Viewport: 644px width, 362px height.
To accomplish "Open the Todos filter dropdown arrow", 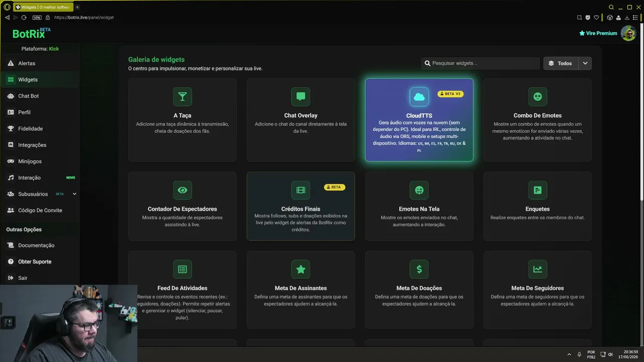I will pyautogui.click(x=585, y=63).
